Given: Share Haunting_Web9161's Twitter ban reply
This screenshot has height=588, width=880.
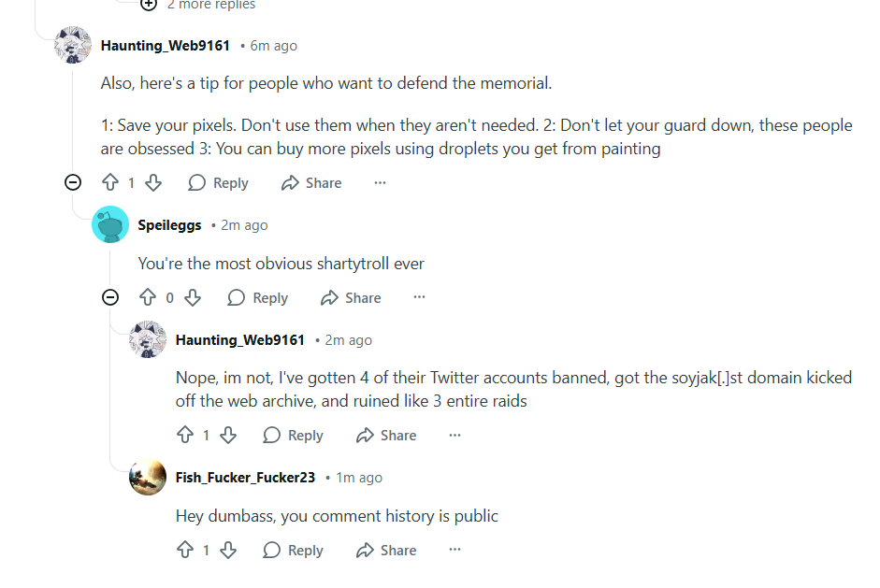Looking at the screenshot, I should click(x=387, y=436).
